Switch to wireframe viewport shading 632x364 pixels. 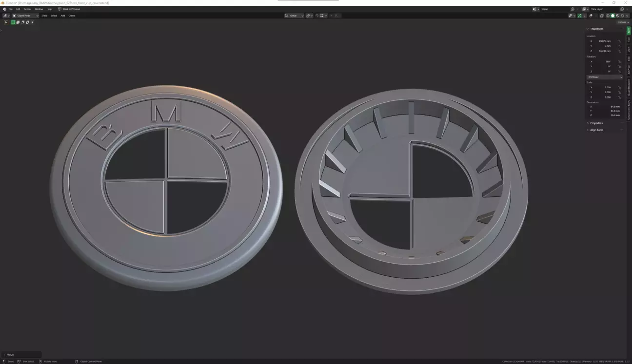coord(608,16)
